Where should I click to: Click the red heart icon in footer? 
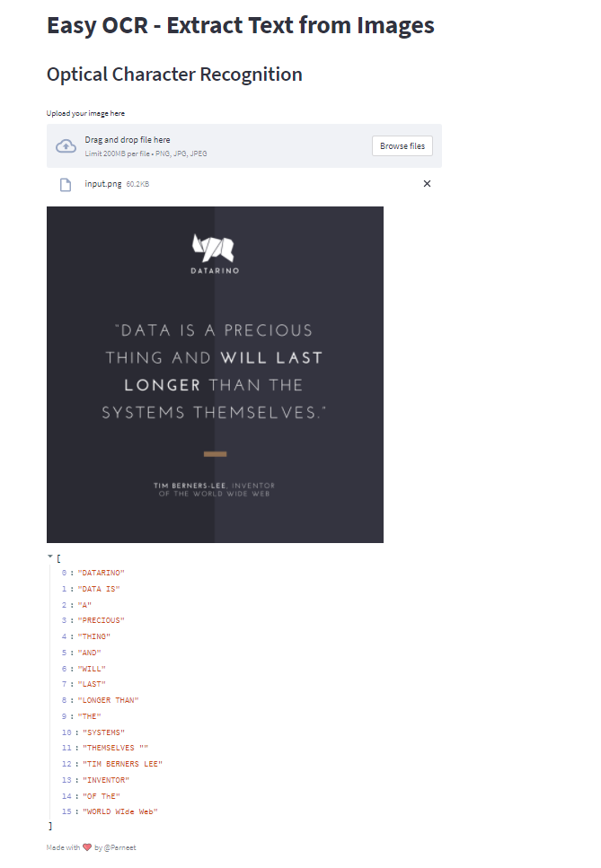coord(87,847)
